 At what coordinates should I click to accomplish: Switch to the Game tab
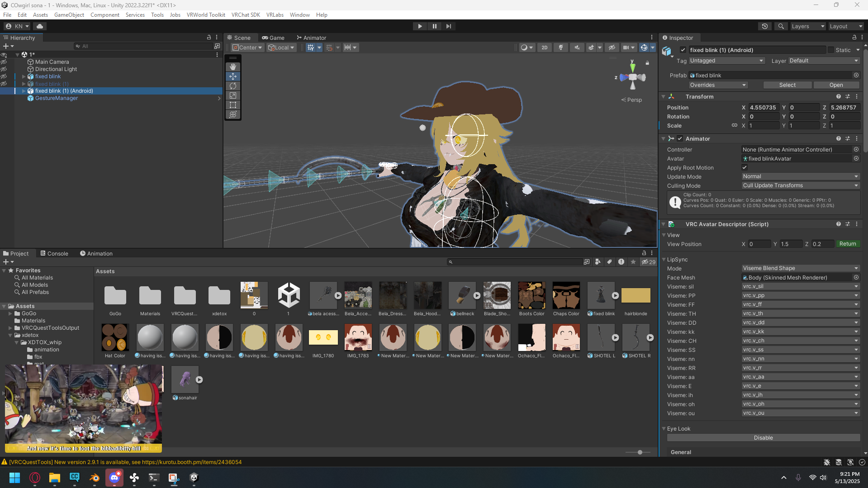(x=273, y=38)
